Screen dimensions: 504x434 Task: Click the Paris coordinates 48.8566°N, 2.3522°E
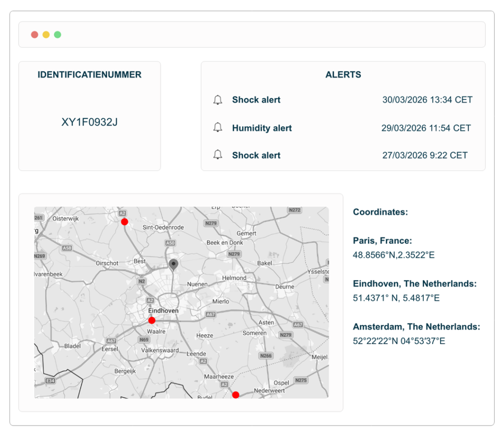(394, 255)
